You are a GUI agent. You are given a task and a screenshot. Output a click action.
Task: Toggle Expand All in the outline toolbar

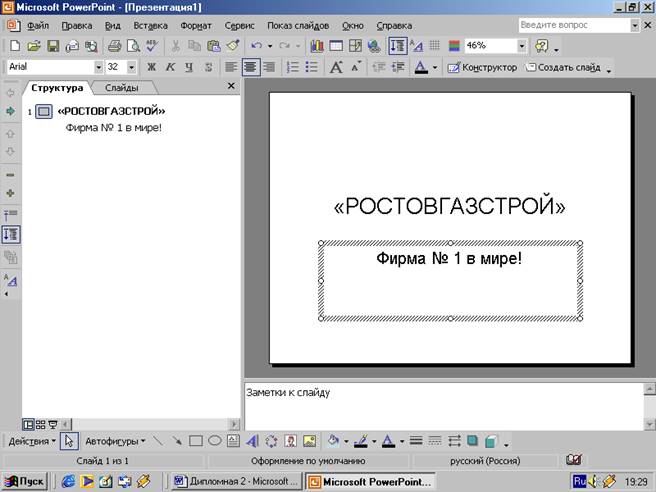click(x=10, y=234)
